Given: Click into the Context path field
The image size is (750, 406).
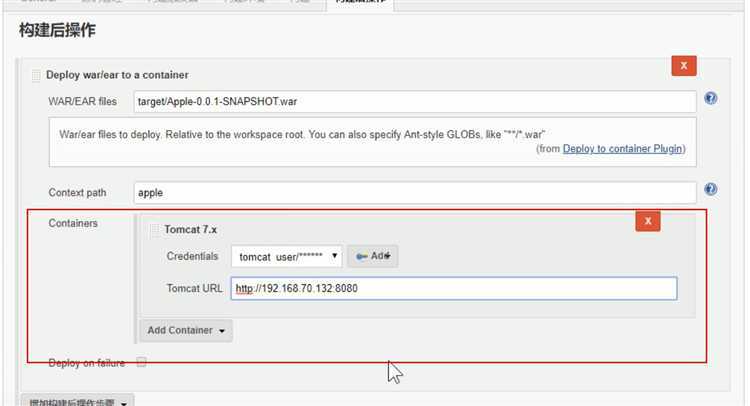Looking at the screenshot, I should point(414,192).
